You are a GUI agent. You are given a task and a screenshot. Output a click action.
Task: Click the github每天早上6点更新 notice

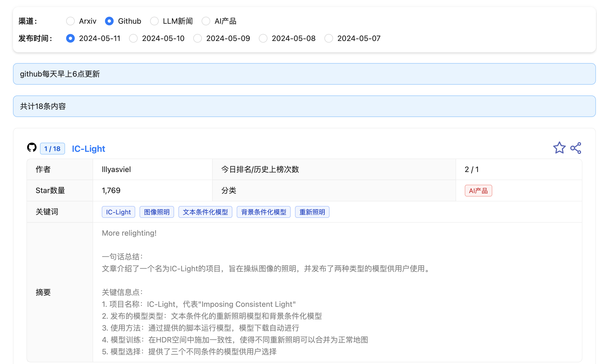pyautogui.click(x=304, y=74)
